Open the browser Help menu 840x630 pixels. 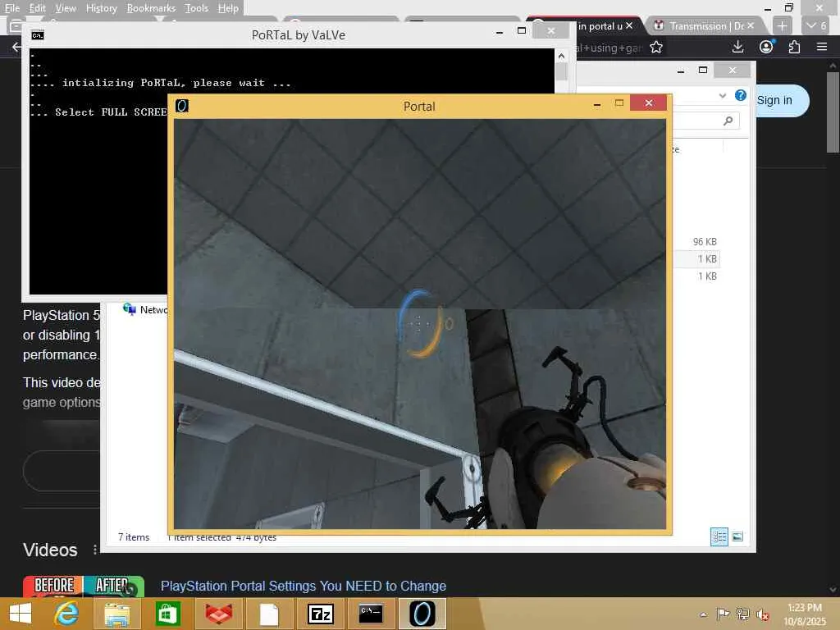(x=228, y=8)
